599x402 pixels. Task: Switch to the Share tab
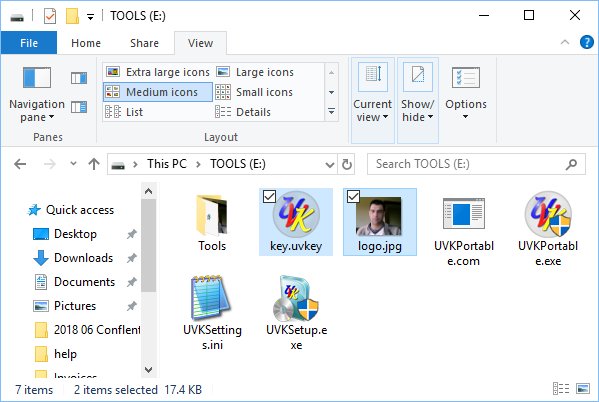pyautogui.click(x=144, y=43)
